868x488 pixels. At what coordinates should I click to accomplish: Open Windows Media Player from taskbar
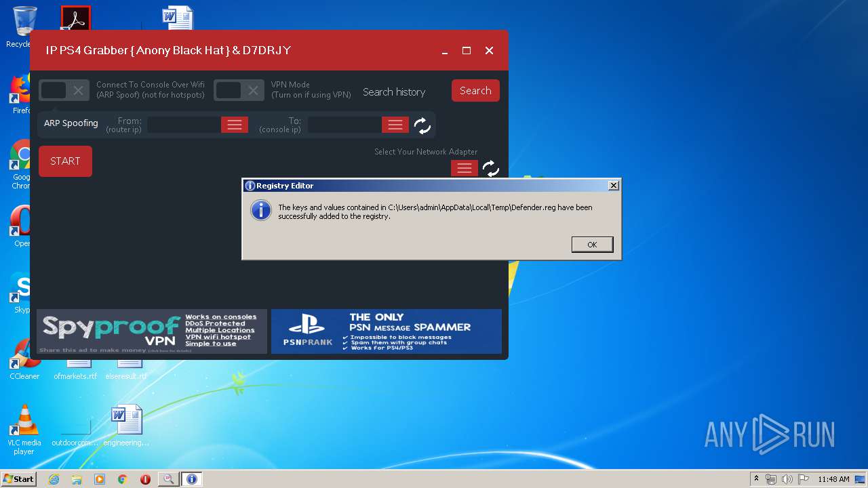pos(100,479)
